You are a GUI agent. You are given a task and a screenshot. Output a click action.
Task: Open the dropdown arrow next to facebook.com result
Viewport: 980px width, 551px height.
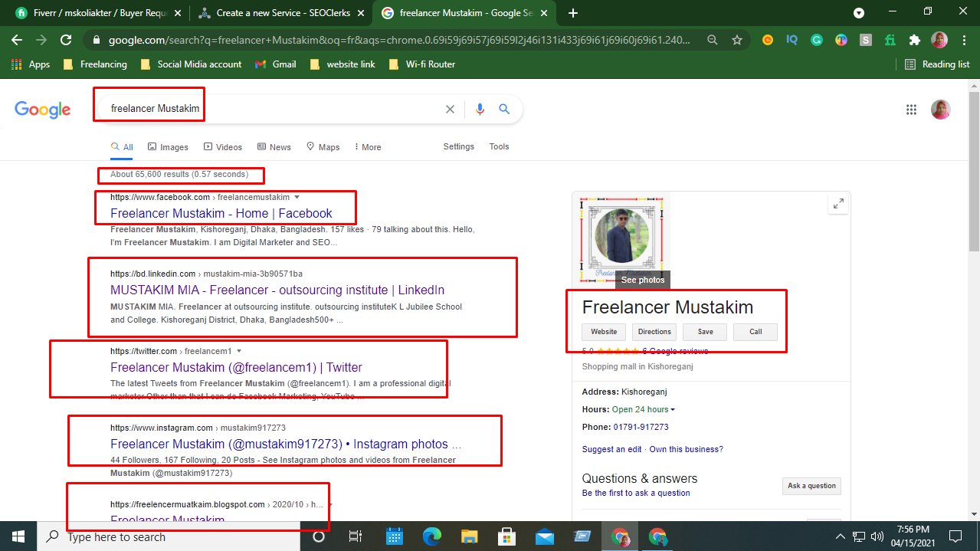coord(297,196)
